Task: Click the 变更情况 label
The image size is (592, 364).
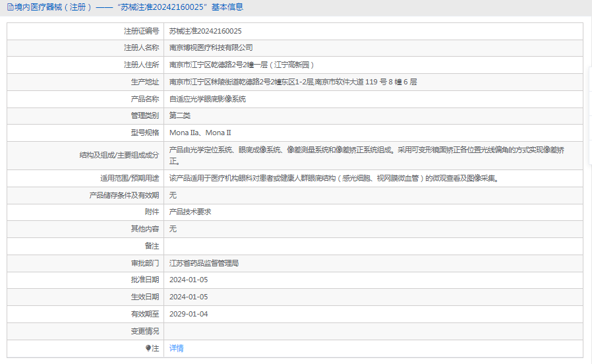Action: 145,331
